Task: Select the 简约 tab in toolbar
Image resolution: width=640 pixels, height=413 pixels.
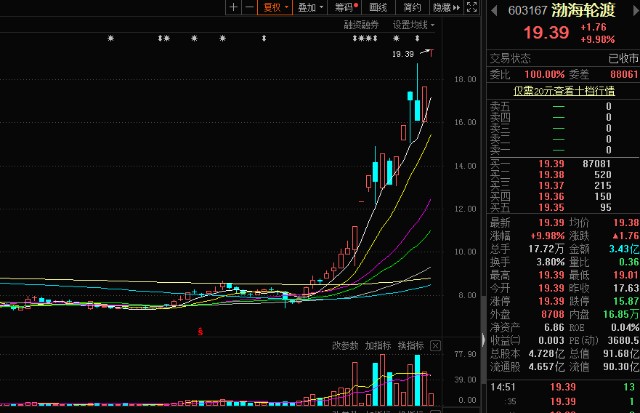Action: 412,7
